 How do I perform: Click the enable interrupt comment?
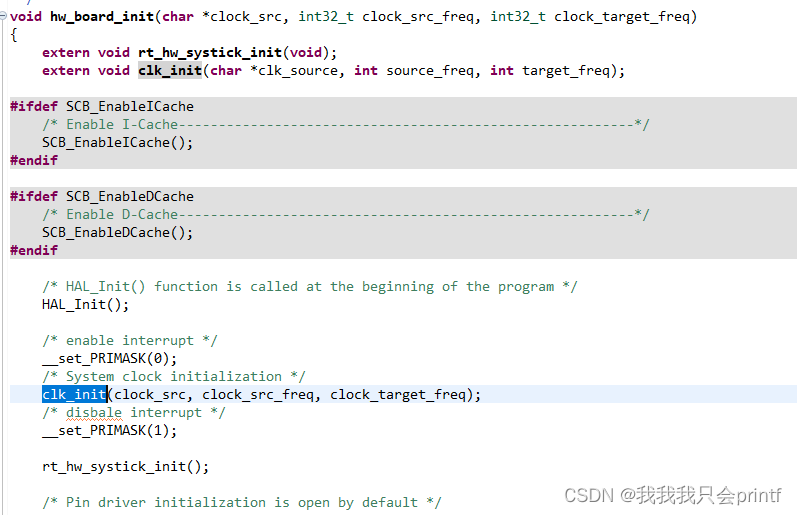point(130,341)
